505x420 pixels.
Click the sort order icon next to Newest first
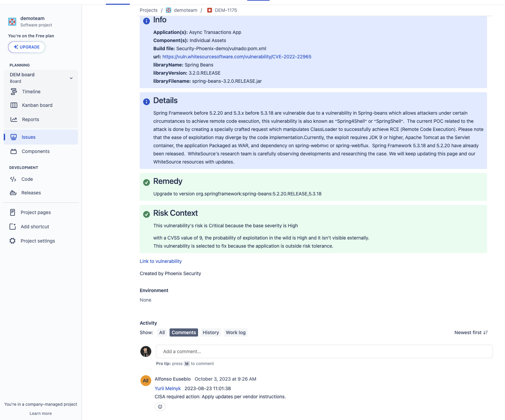point(486,332)
